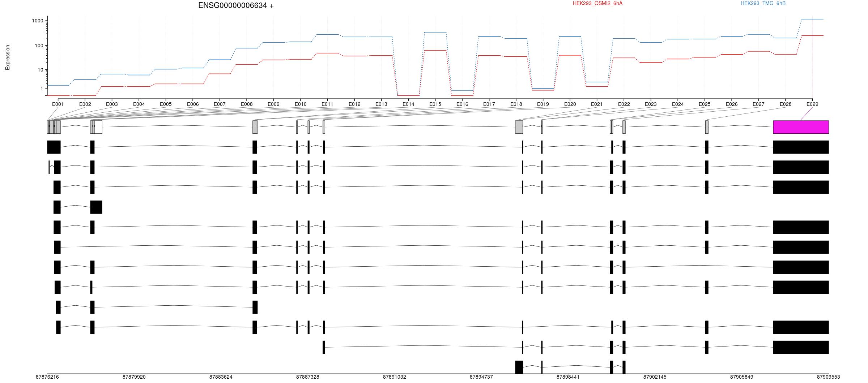
Task: Click the magenta highlighted exon box
Action: tap(801, 127)
